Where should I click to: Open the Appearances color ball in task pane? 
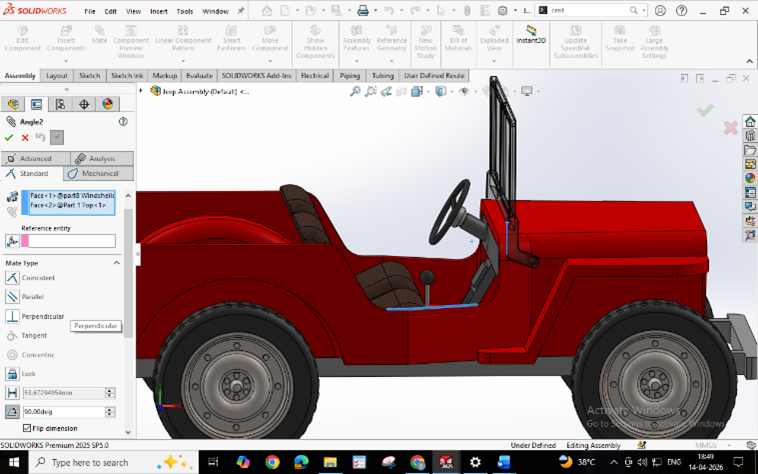tap(750, 178)
